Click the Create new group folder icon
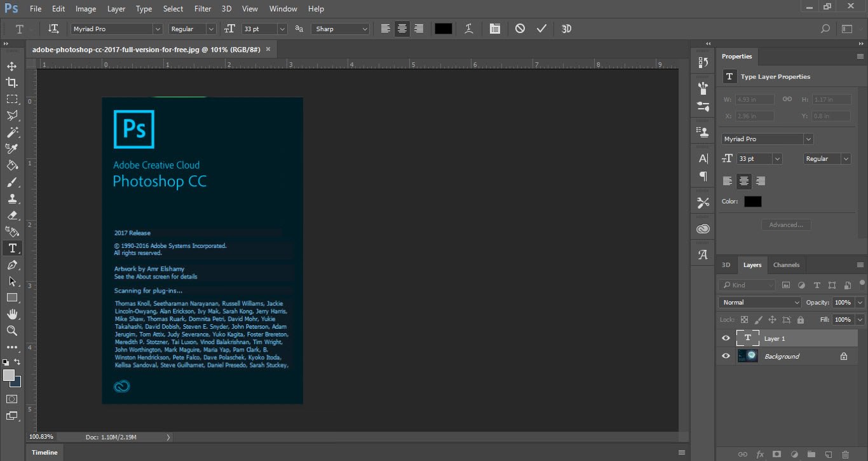868x461 pixels. pos(811,455)
